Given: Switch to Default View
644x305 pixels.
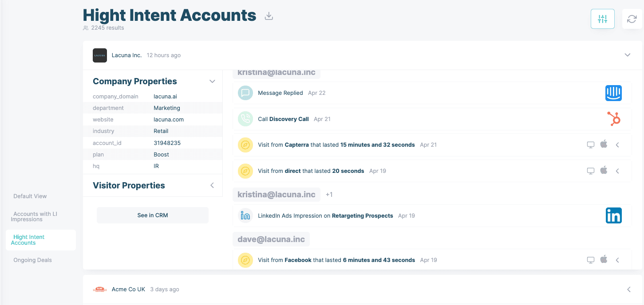Looking at the screenshot, I should 30,196.
